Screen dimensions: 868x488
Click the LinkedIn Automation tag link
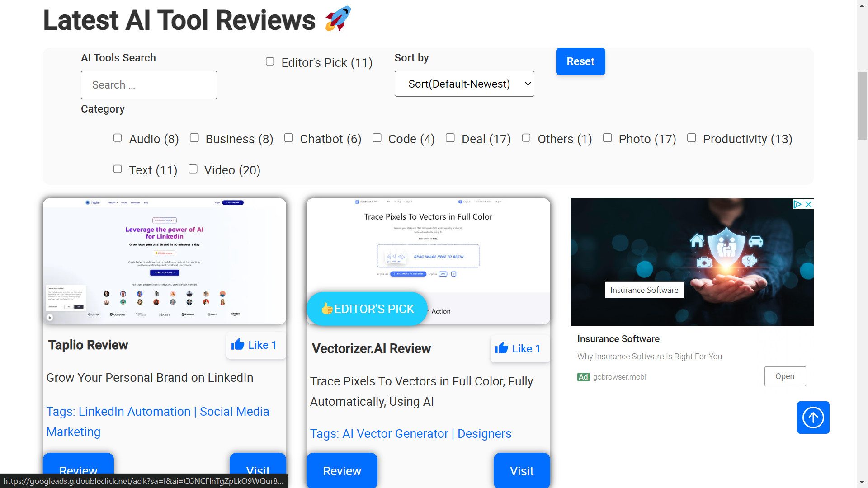tap(134, 412)
